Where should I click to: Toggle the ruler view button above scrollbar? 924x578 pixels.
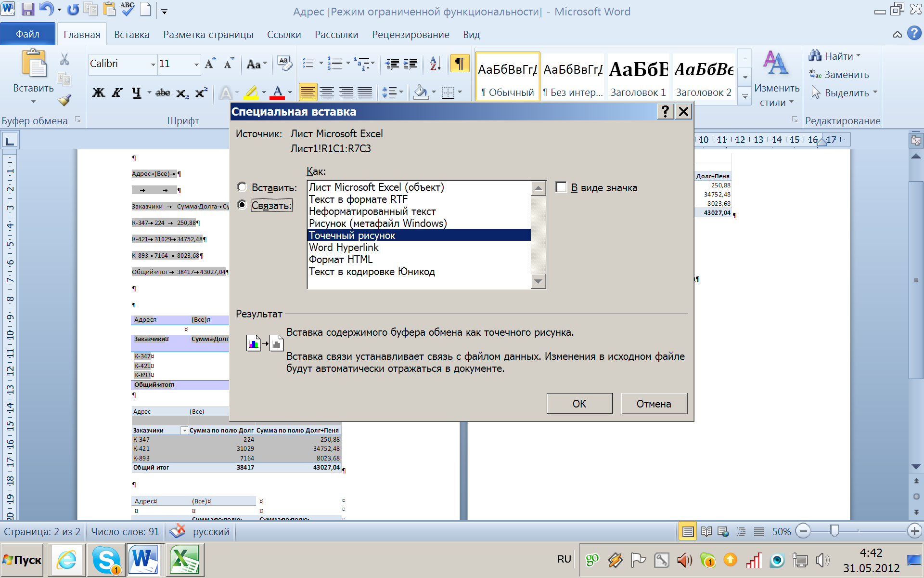916,140
